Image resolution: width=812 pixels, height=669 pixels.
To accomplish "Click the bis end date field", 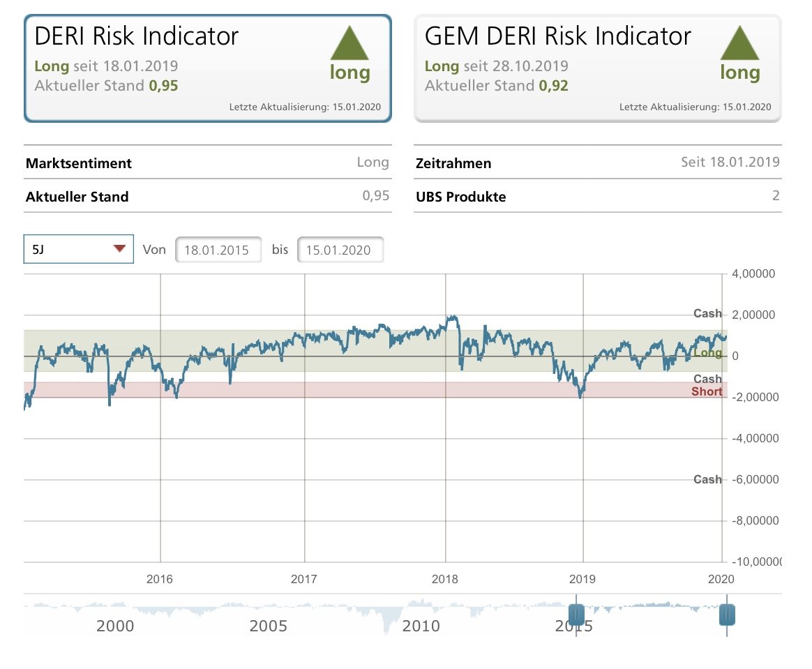I will pyautogui.click(x=340, y=250).
